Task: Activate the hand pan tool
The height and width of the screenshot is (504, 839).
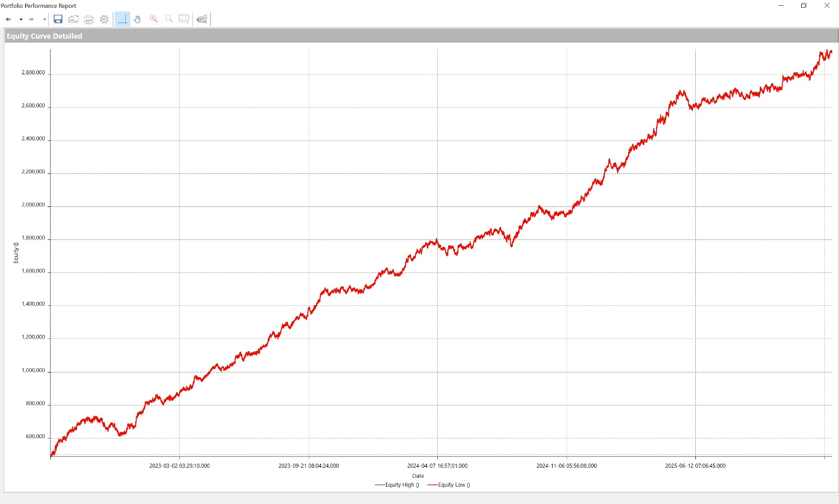Action: click(x=137, y=19)
